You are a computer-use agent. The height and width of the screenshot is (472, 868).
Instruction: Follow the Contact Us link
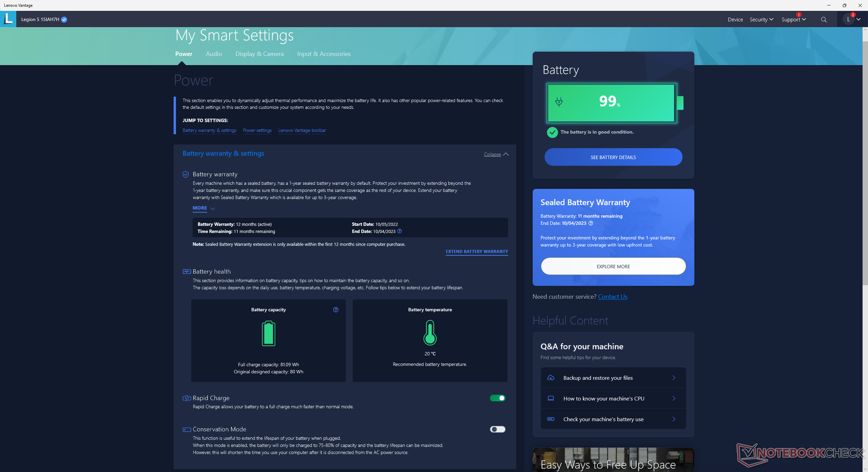[613, 297]
